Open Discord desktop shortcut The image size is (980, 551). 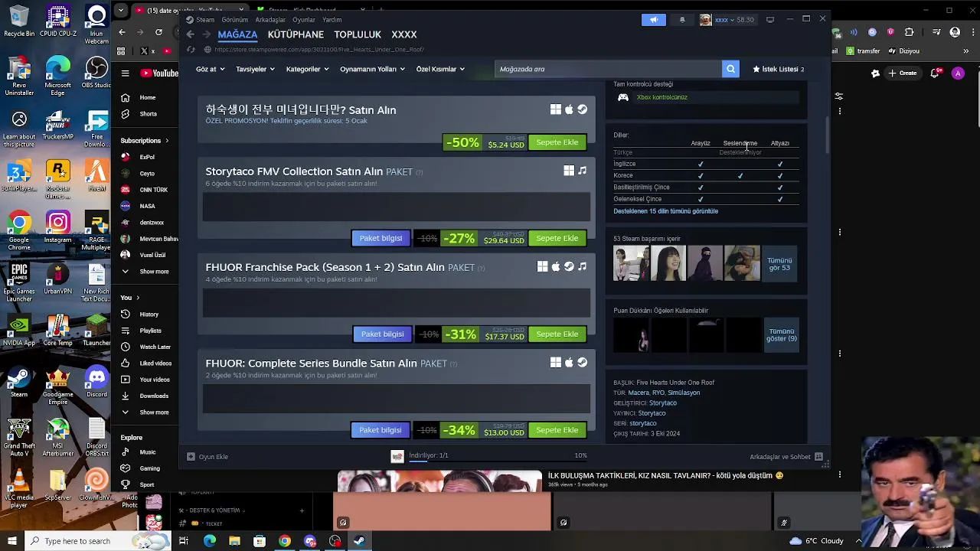(96, 382)
